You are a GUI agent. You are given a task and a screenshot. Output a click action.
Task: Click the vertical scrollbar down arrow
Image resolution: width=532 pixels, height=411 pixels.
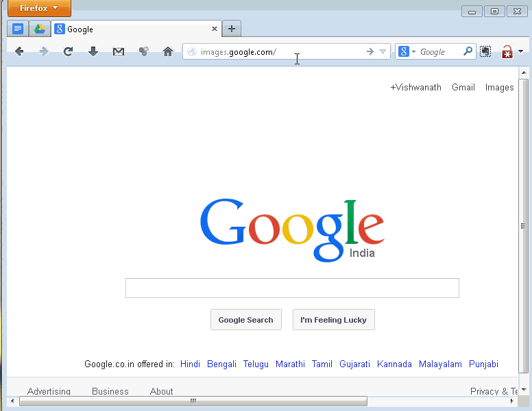pos(524,390)
